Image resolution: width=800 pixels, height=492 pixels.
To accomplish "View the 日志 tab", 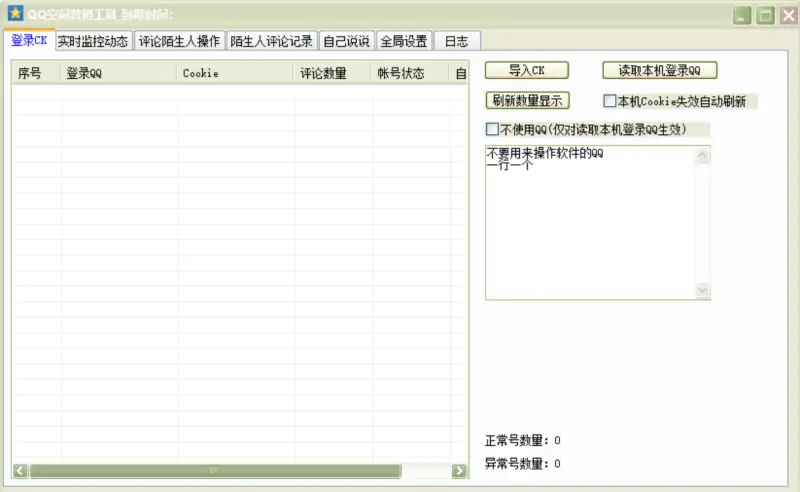I will pos(457,41).
